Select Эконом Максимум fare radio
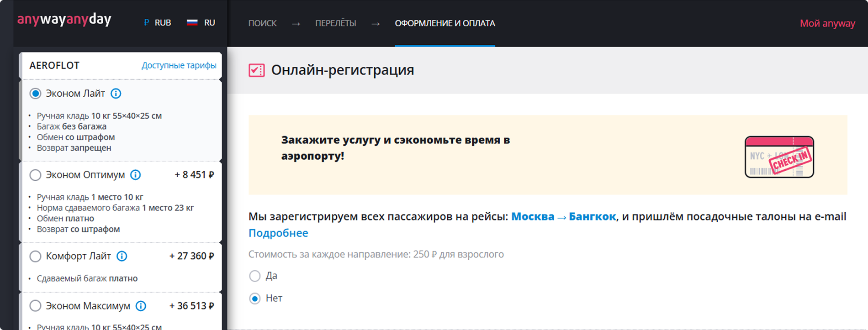Viewport: 868px width, 330px height. click(x=35, y=306)
